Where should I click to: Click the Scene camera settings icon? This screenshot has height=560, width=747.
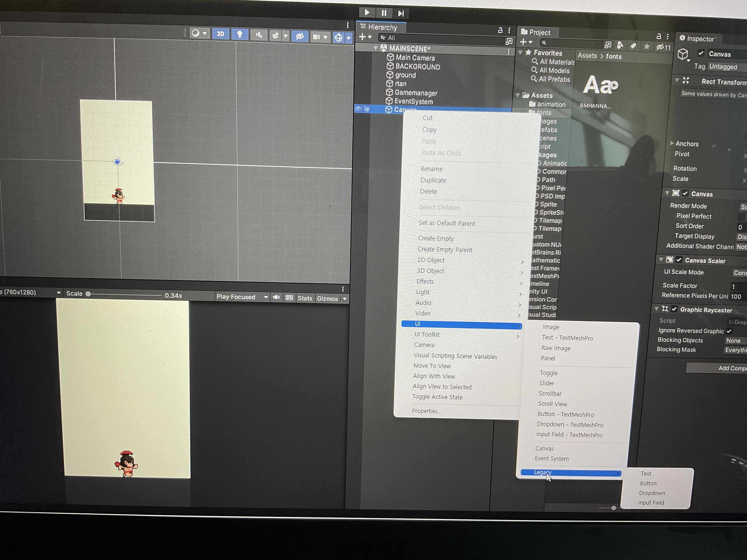pyautogui.click(x=316, y=37)
